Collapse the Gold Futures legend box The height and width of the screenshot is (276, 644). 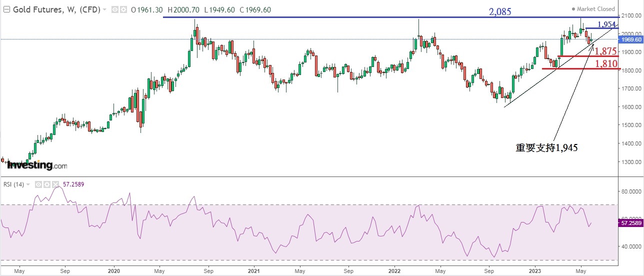pos(5,9)
